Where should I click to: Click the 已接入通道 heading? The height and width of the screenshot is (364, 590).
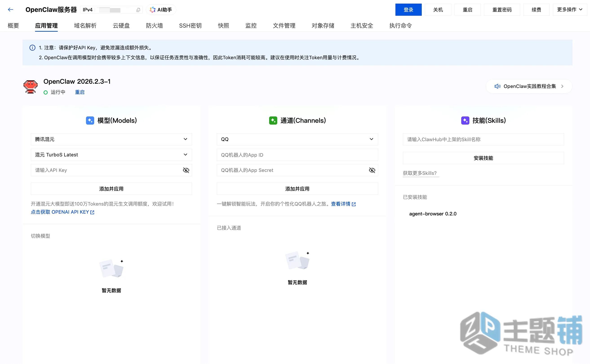pos(229,228)
